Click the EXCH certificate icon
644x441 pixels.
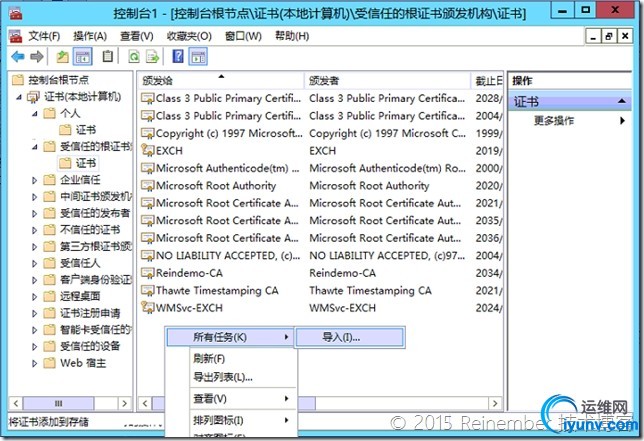point(147,150)
